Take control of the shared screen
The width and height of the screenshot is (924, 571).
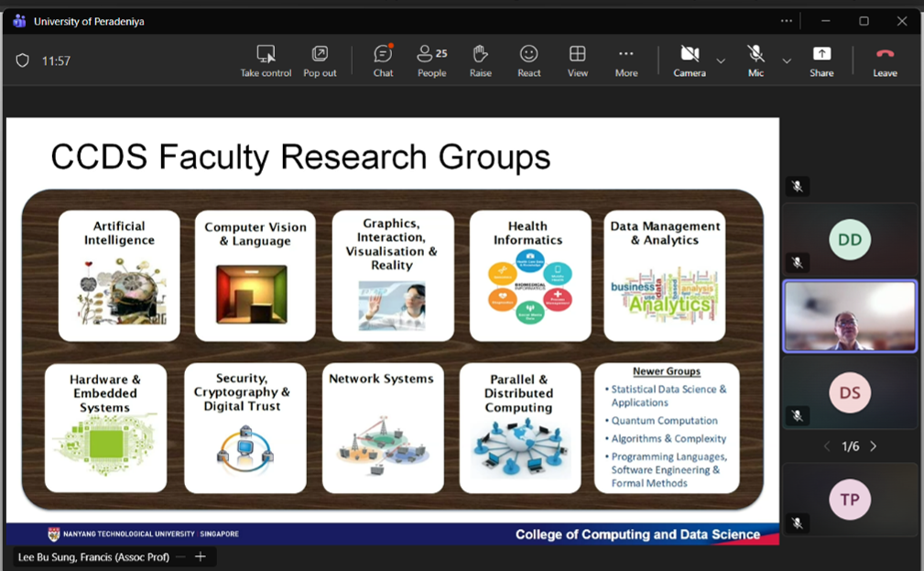(x=266, y=60)
